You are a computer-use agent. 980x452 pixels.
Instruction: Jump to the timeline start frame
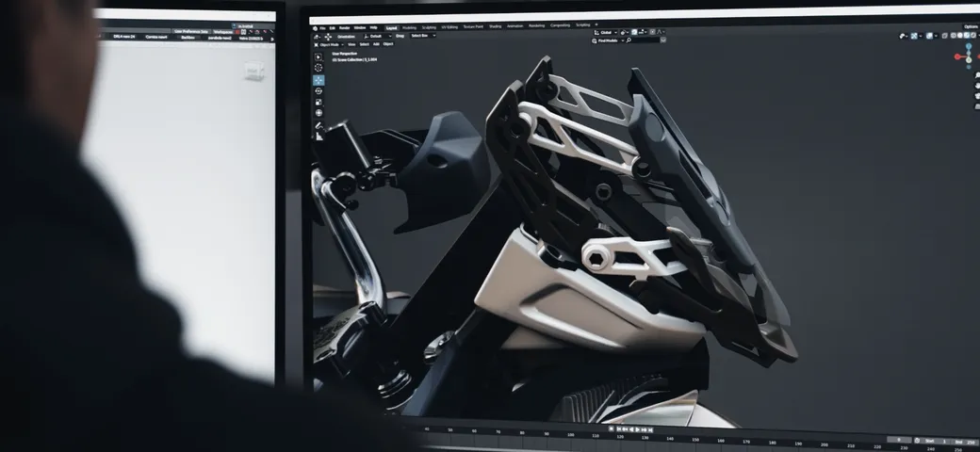619,428
